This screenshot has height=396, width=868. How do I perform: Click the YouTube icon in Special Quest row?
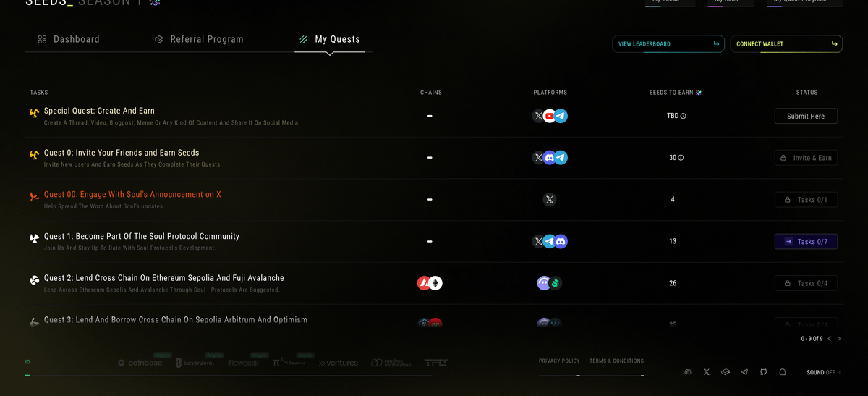pos(550,116)
